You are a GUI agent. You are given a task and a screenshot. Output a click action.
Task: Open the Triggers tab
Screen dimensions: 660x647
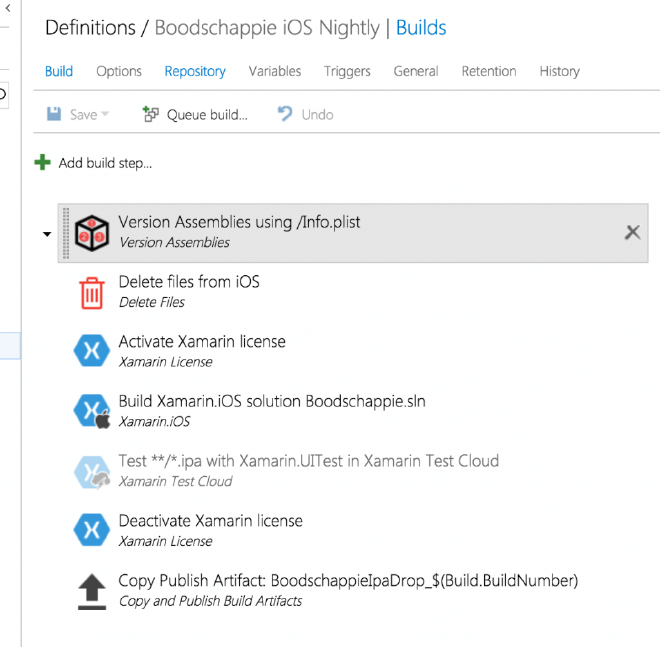347,71
